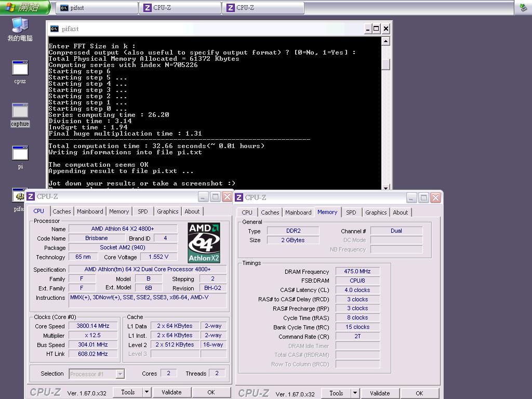
Task: Click pifast scrollbar down arrow
Action: point(386,188)
